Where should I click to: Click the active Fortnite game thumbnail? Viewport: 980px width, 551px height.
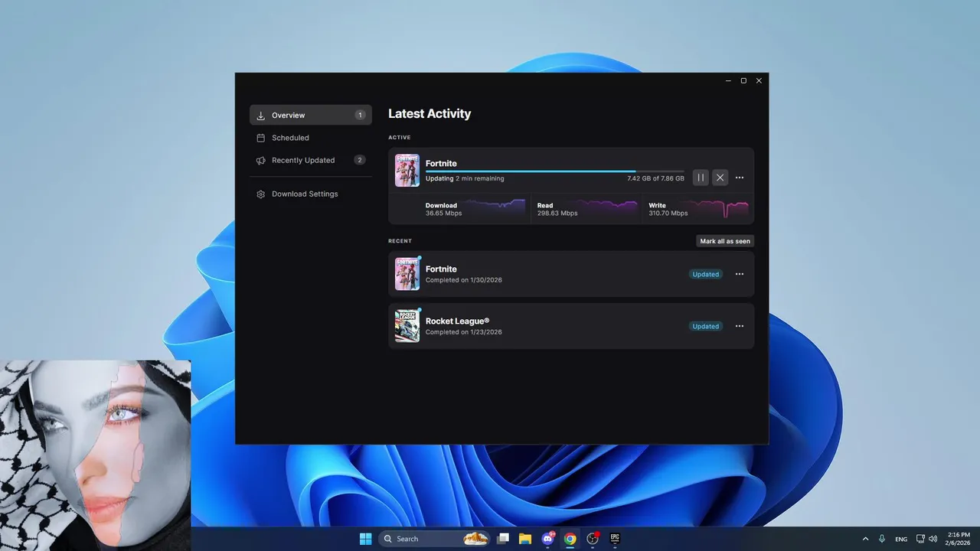407,171
